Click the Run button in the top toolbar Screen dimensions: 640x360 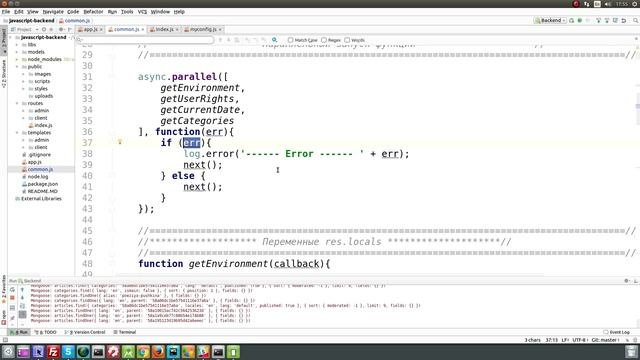tap(571, 20)
